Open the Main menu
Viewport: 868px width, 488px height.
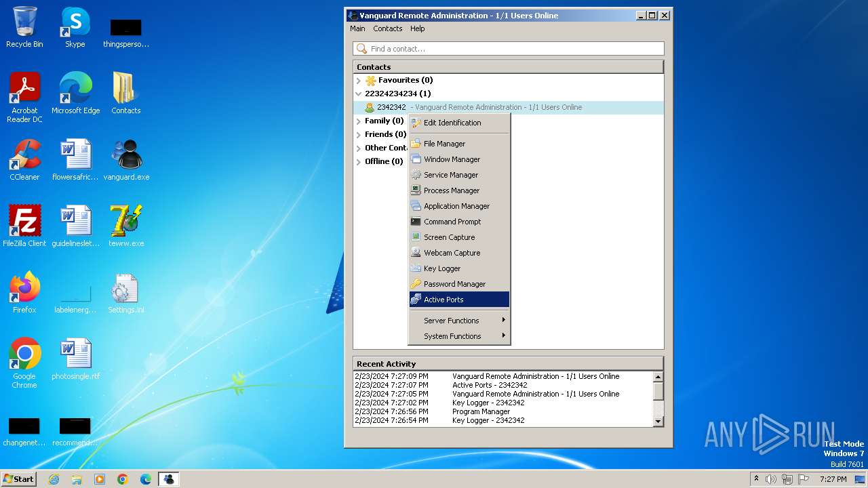357,28
